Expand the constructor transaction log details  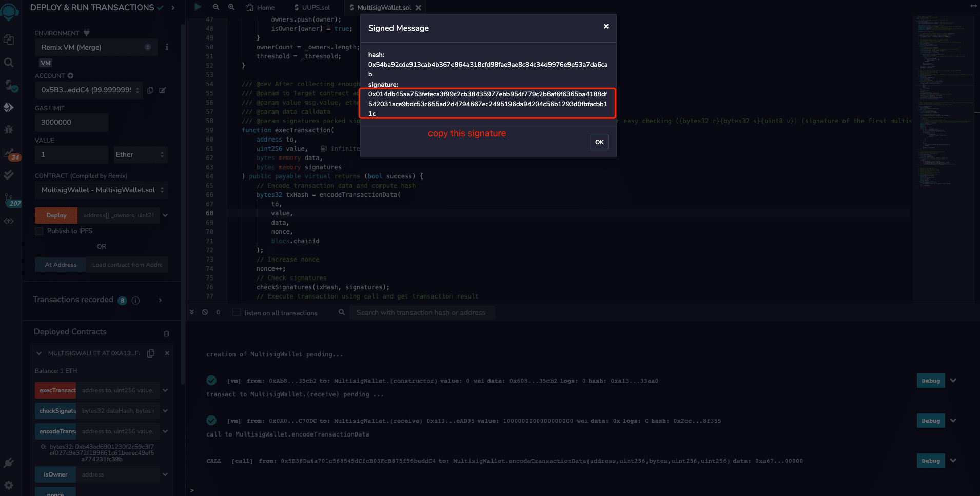(953, 381)
